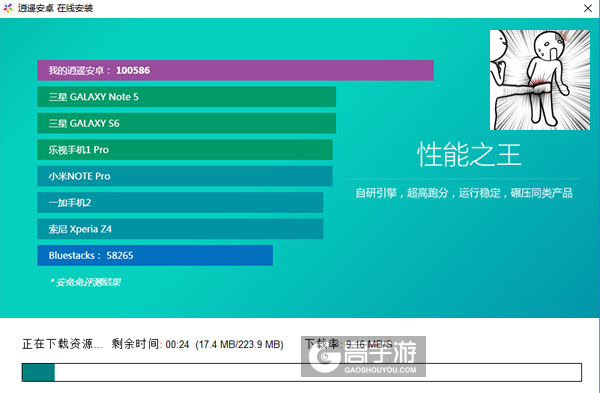The width and height of the screenshot is (600, 393).
Task: Click the 自研引擎 slogan subtitle
Action: 464,193
